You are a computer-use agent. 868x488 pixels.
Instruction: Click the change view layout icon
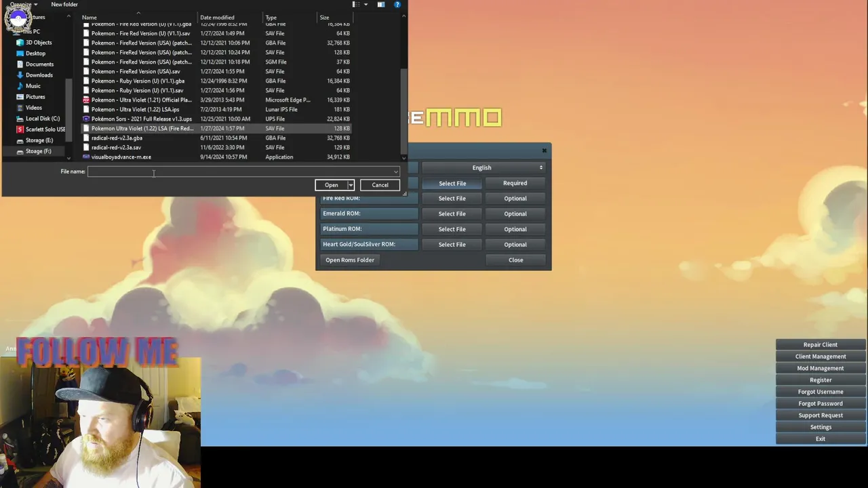(355, 5)
